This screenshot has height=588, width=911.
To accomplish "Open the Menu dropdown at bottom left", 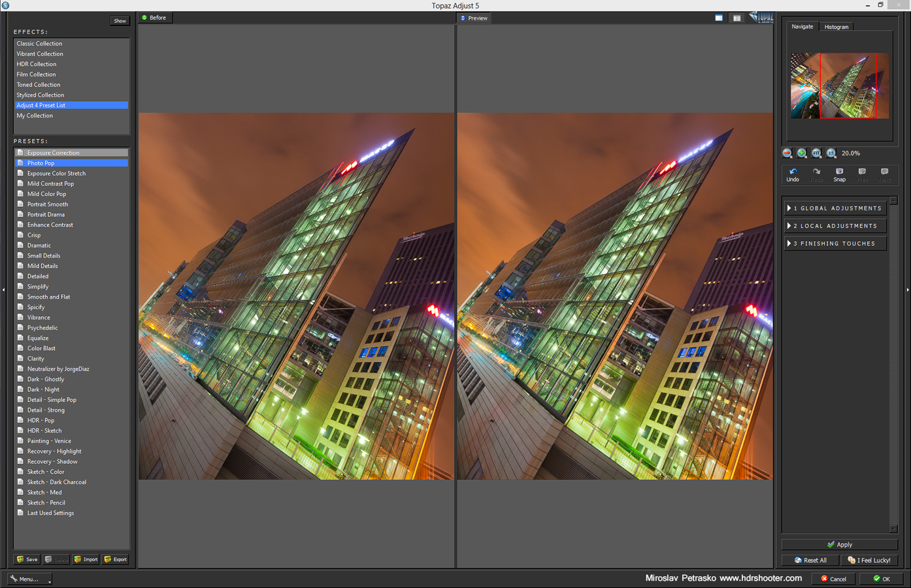I will (x=29, y=579).
